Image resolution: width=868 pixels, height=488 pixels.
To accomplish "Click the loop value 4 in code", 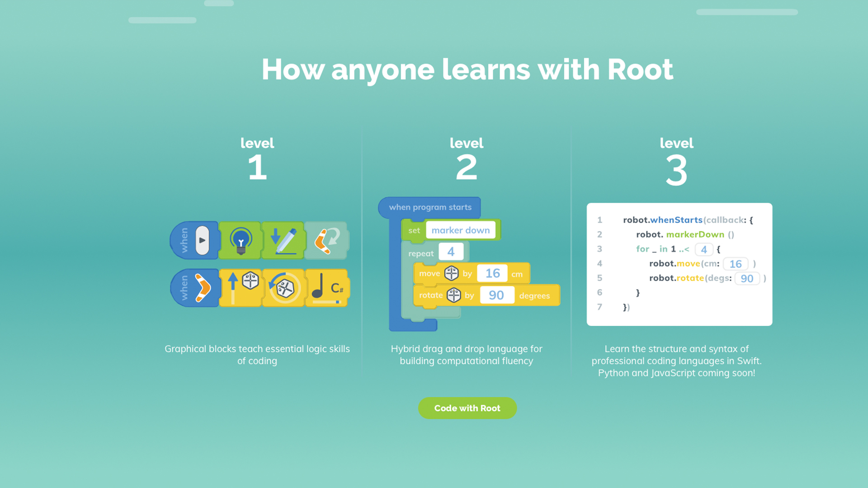I will point(704,249).
